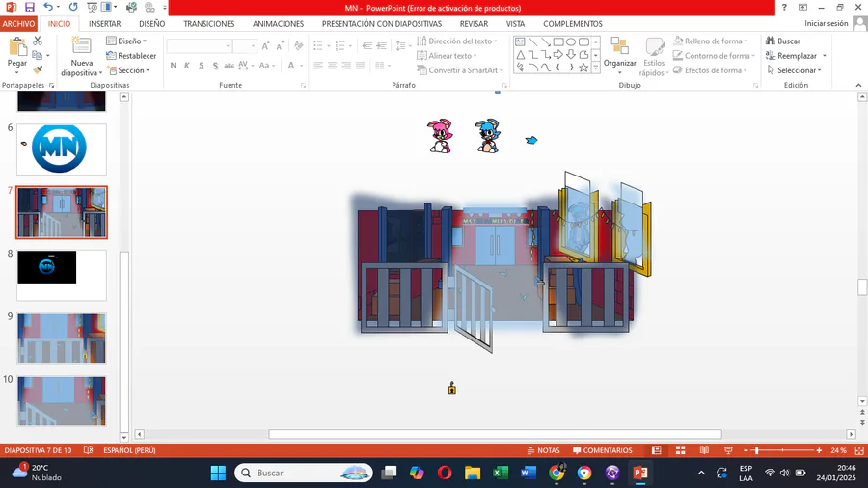Decrease font size with the small A icon

280,46
